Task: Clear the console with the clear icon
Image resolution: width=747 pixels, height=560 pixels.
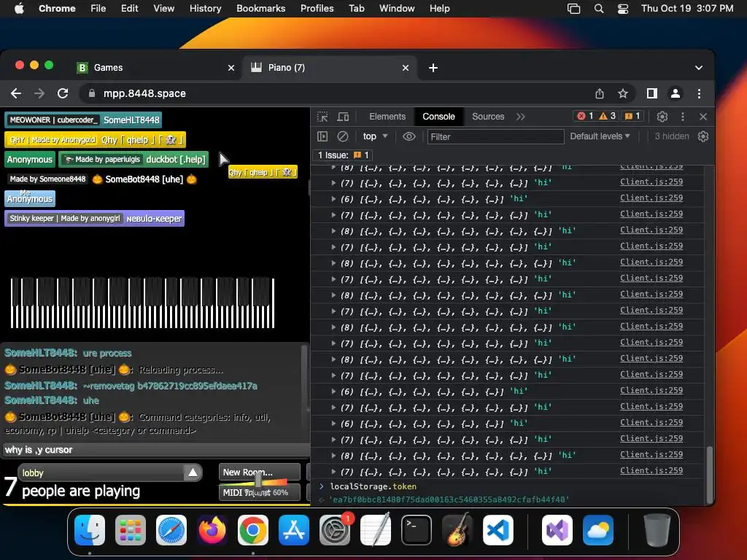Action: [343, 136]
